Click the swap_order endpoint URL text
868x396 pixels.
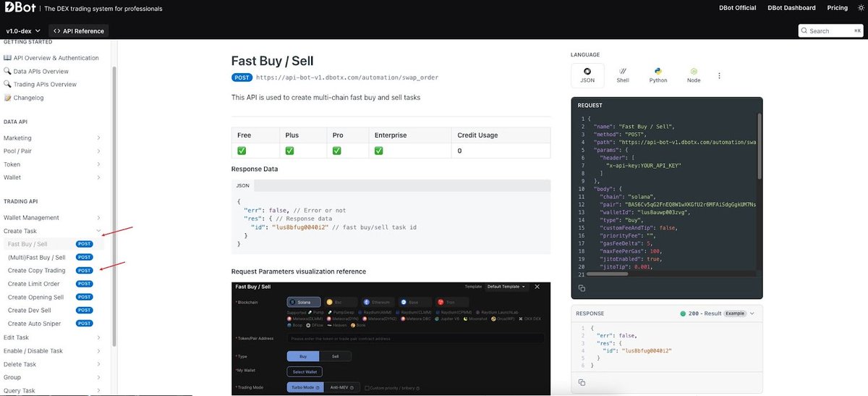click(347, 77)
